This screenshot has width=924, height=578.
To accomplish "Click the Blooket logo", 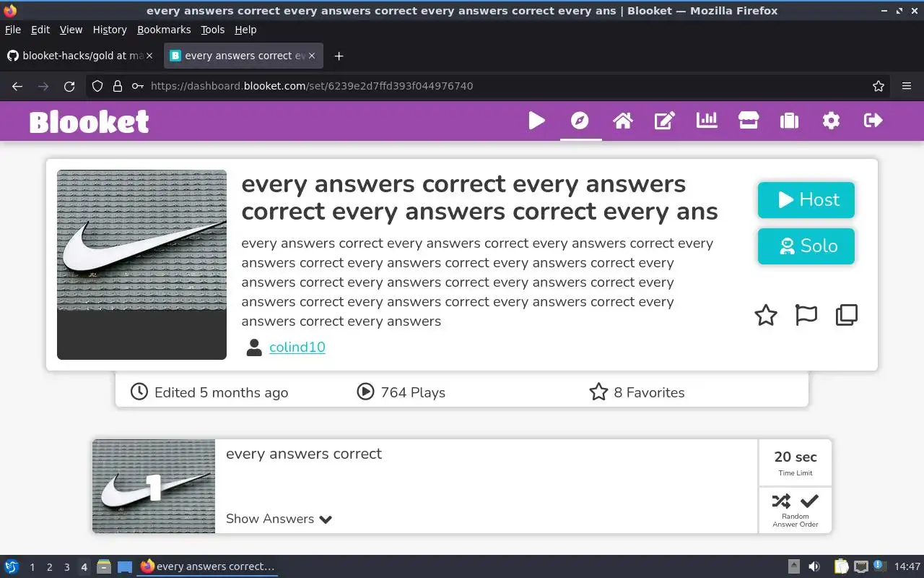I will 90,121.
